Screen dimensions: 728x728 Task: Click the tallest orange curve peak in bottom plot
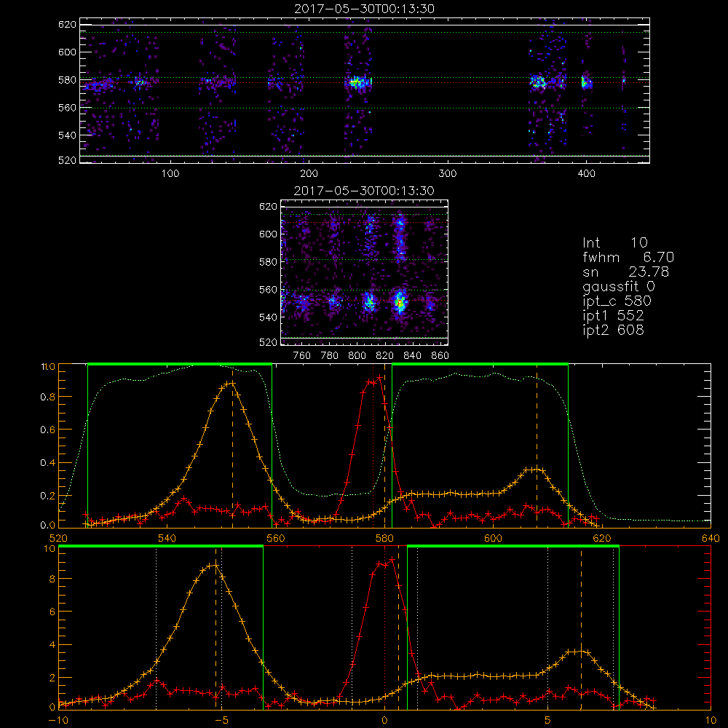215,565
